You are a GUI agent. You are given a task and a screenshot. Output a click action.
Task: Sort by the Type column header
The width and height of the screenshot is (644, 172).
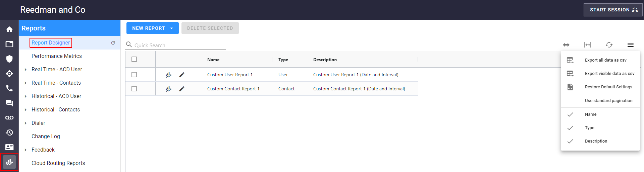(x=283, y=60)
